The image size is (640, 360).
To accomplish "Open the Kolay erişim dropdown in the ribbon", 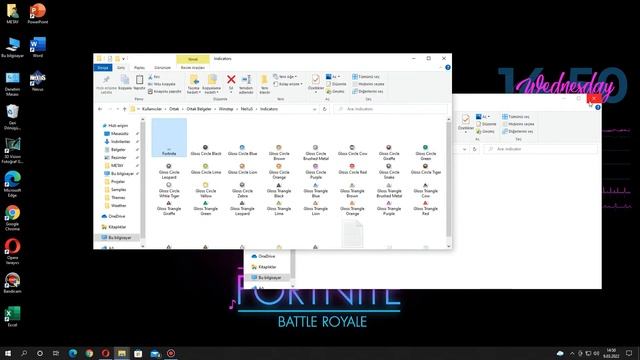I will coord(288,84).
